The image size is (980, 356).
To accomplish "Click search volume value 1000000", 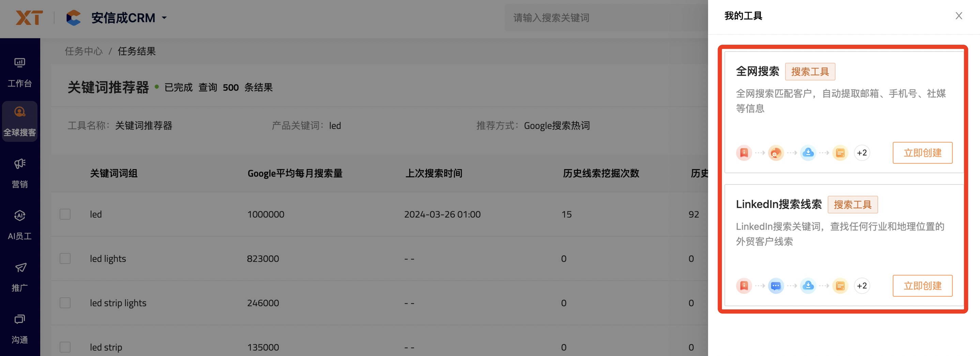I will pyautogui.click(x=265, y=214).
